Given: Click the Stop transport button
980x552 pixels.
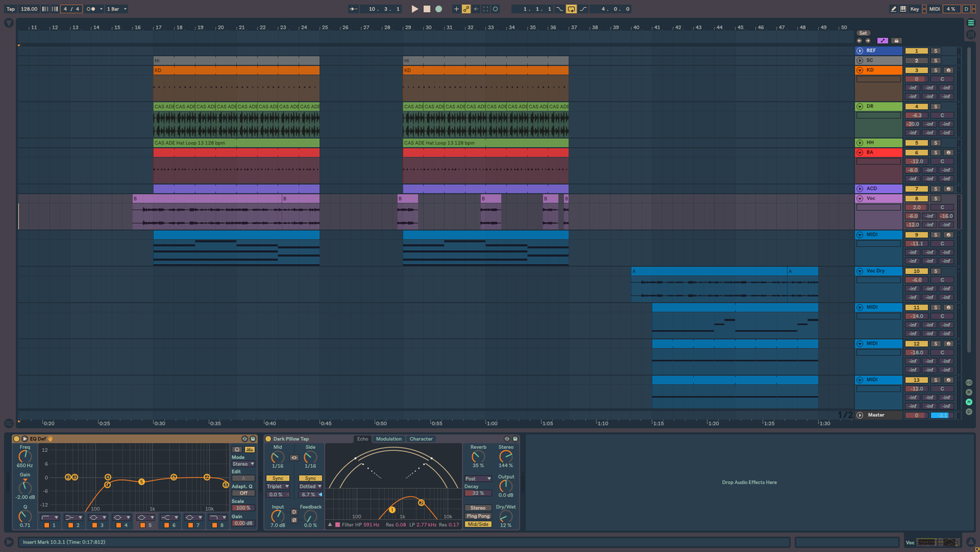Looking at the screenshot, I should [426, 9].
